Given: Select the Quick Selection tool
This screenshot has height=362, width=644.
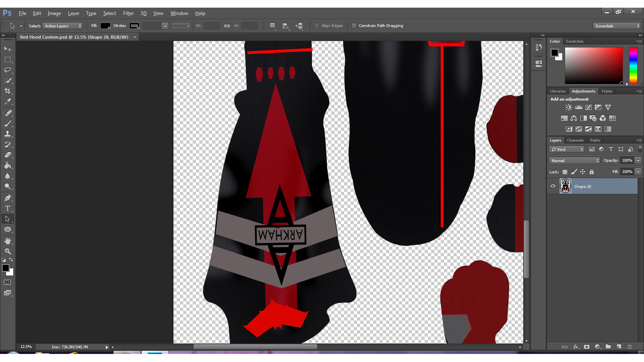Looking at the screenshot, I should [8, 80].
